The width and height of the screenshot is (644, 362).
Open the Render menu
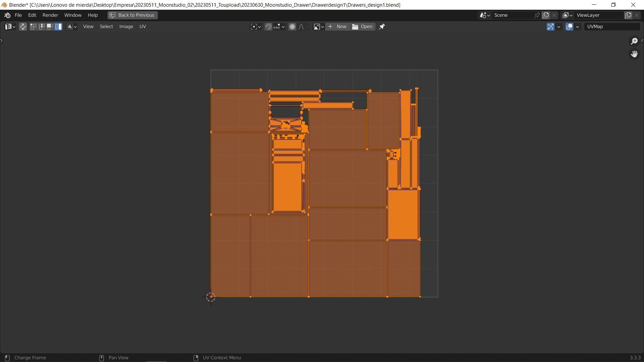click(x=50, y=15)
